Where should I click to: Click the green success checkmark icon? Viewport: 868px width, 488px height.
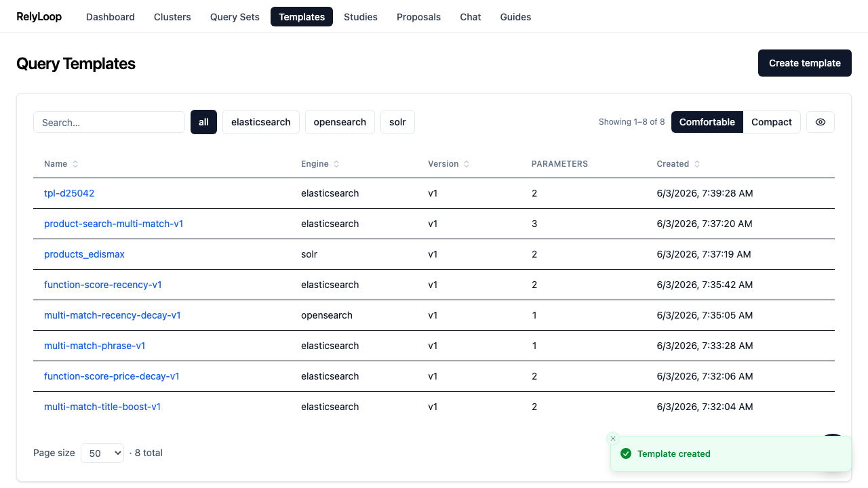(x=626, y=453)
